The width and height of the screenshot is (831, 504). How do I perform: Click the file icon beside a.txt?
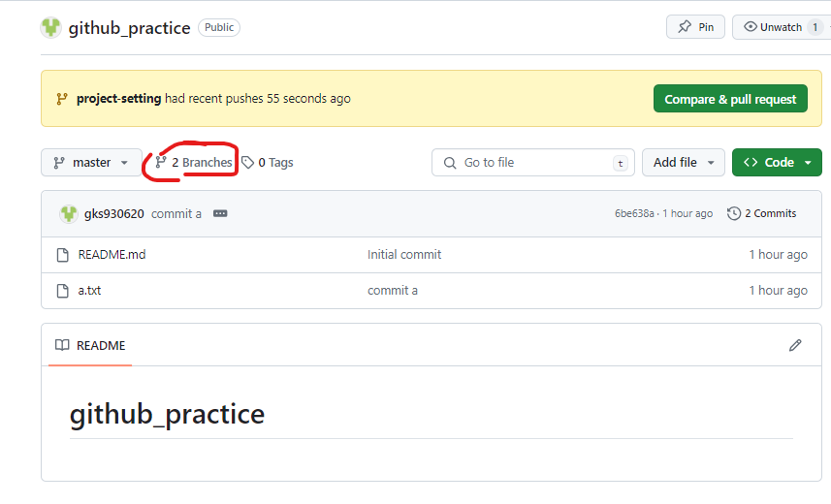coord(62,291)
